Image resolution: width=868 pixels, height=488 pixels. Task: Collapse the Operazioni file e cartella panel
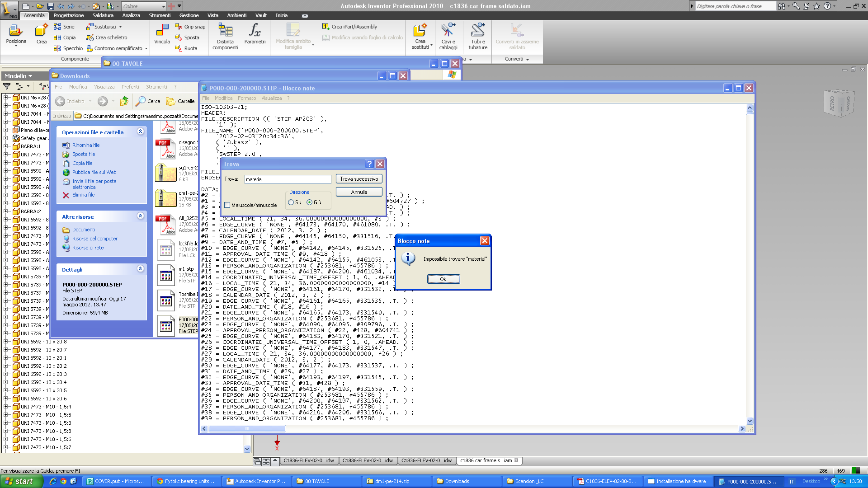click(141, 131)
